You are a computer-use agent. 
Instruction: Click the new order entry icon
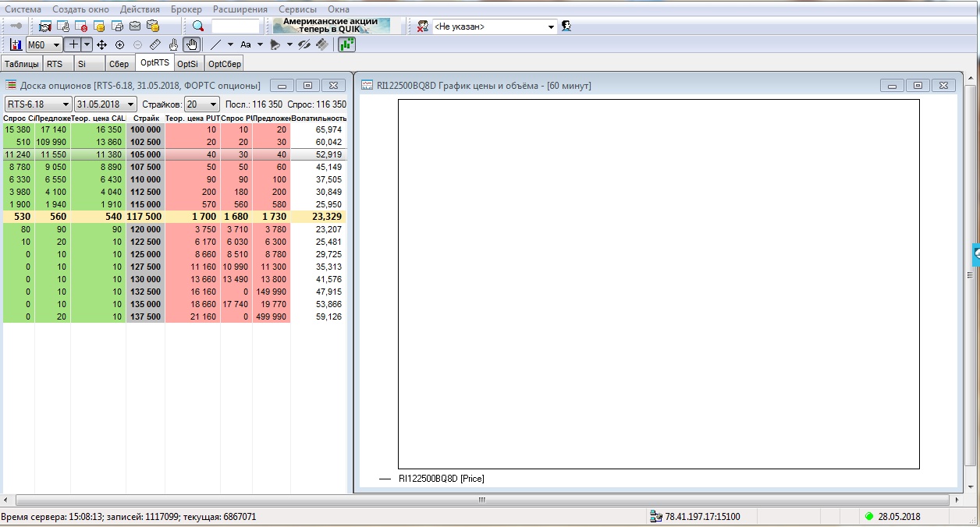pyautogui.click(x=64, y=27)
